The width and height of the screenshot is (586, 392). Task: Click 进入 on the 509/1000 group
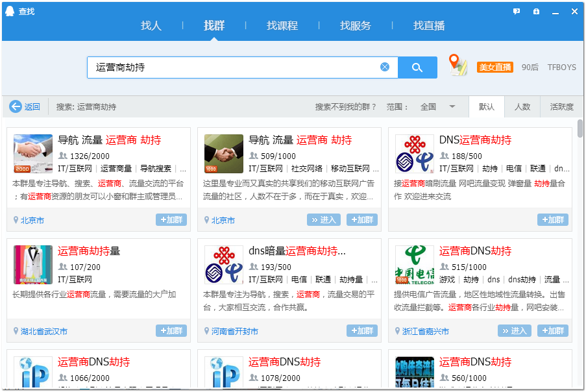[324, 220]
